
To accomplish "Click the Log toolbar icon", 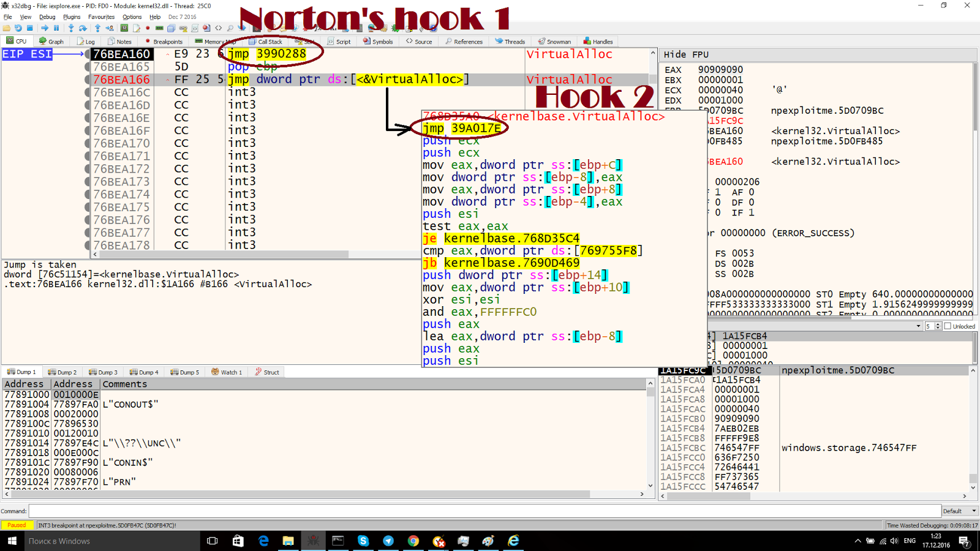I will tap(137, 28).
